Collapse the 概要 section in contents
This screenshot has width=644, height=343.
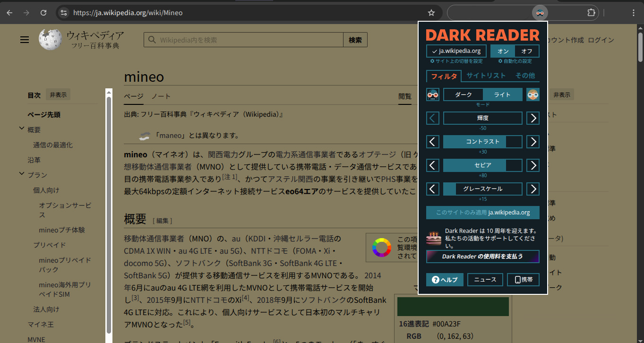[x=22, y=129]
